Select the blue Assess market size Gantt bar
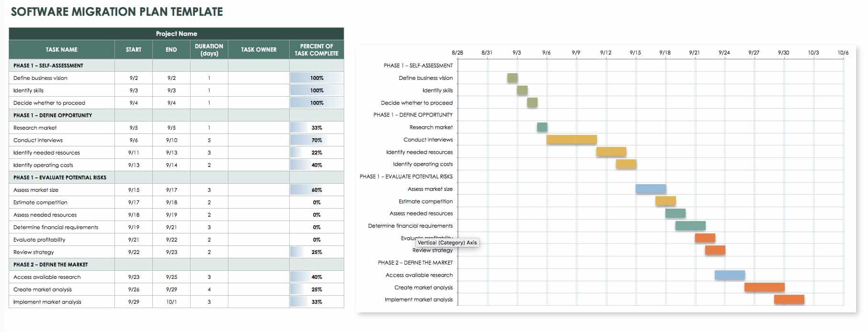Screen dimensions: 868x332 (650, 189)
